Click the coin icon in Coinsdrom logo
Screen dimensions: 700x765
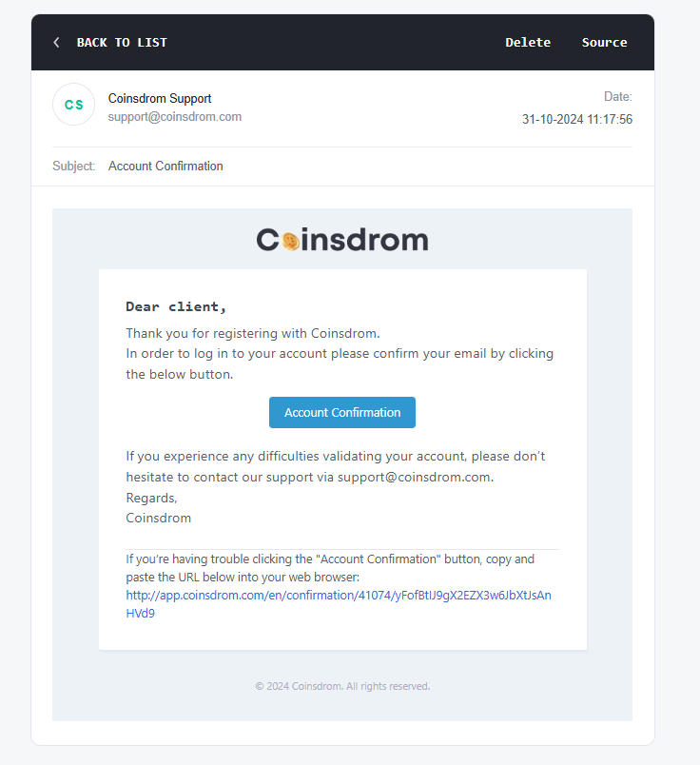point(291,241)
